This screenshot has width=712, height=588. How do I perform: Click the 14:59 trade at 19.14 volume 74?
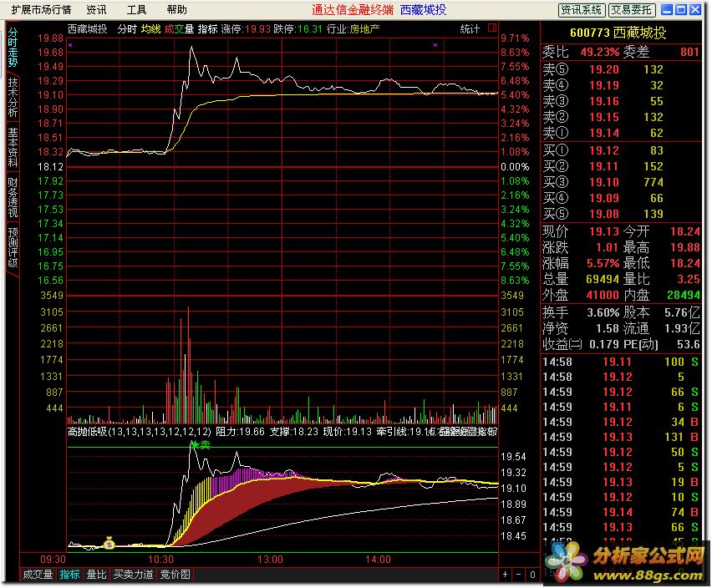621,512
